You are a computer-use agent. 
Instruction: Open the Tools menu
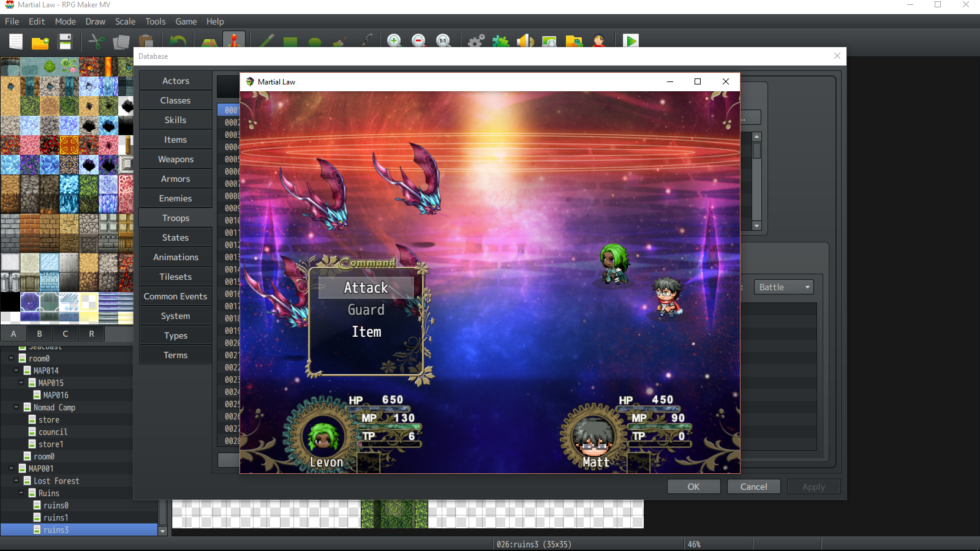pos(156,21)
